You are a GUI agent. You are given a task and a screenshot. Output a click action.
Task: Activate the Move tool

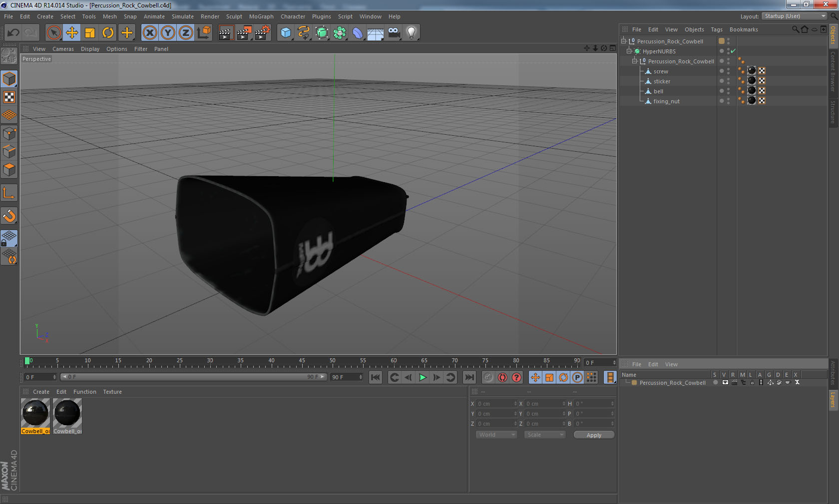point(72,33)
